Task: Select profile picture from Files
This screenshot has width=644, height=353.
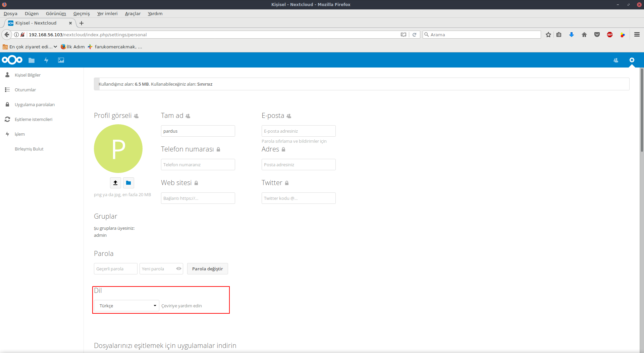Action: pos(128,183)
